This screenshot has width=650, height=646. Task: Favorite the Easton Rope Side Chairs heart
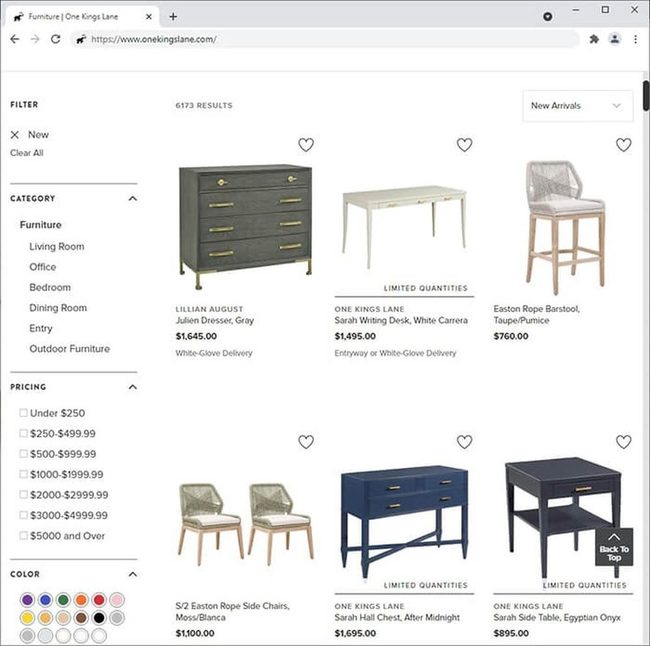click(x=306, y=442)
